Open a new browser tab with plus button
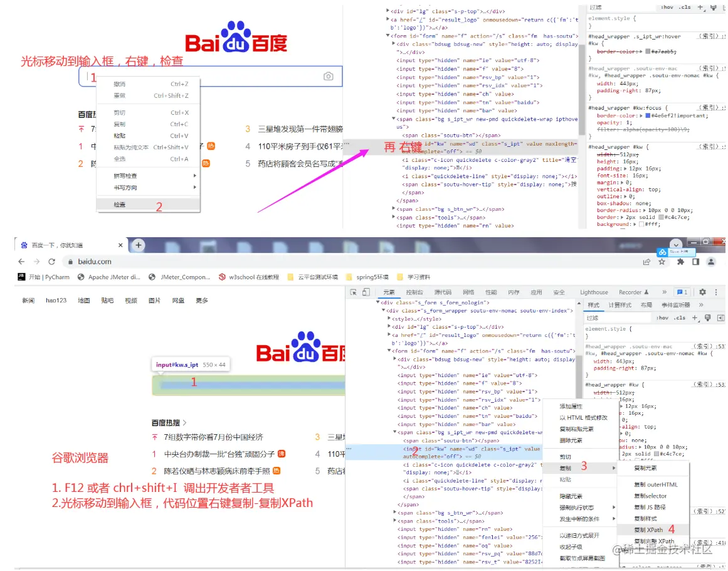Screen dimensions: 728x571 coord(139,245)
